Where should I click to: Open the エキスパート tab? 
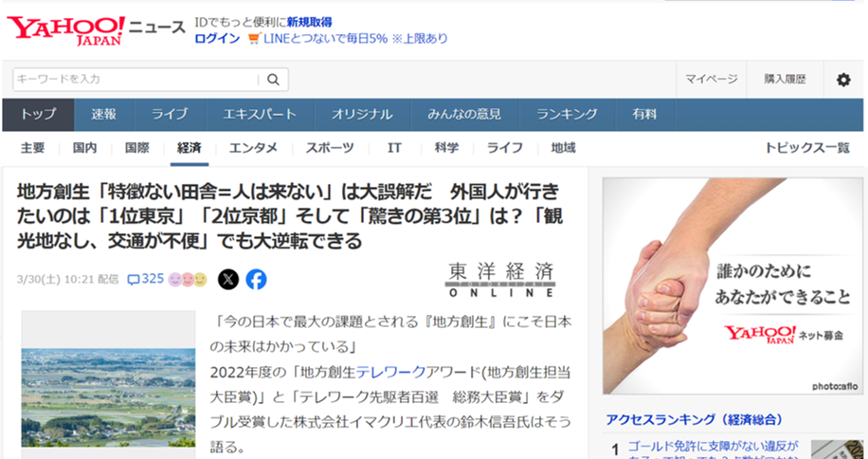click(260, 115)
